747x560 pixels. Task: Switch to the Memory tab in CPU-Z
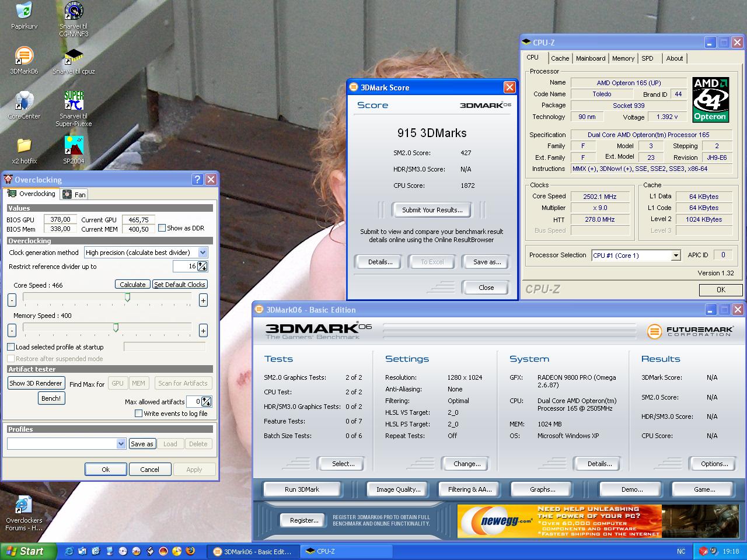pos(623,58)
